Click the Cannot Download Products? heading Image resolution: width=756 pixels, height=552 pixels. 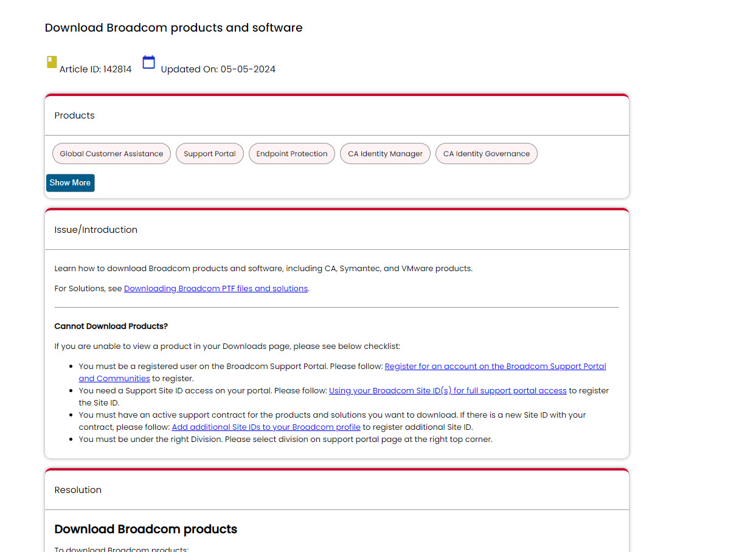111,326
